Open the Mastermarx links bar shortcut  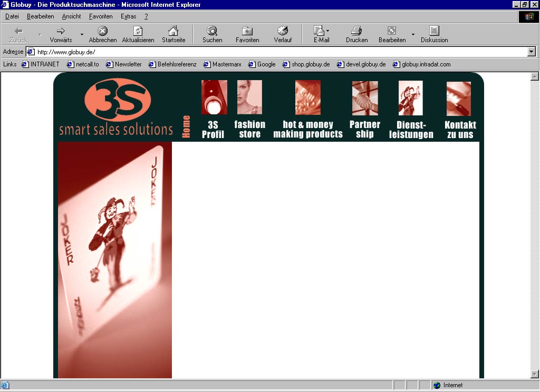click(223, 64)
